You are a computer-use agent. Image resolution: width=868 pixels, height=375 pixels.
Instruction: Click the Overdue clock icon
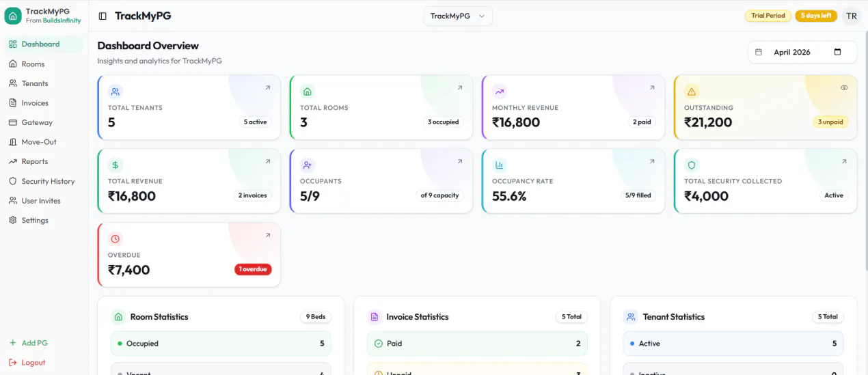coord(115,239)
